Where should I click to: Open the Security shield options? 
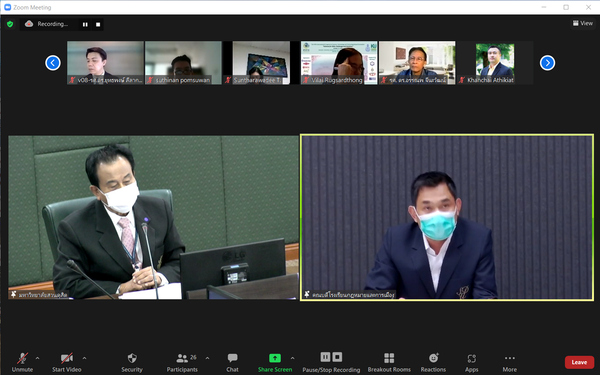pyautogui.click(x=132, y=362)
